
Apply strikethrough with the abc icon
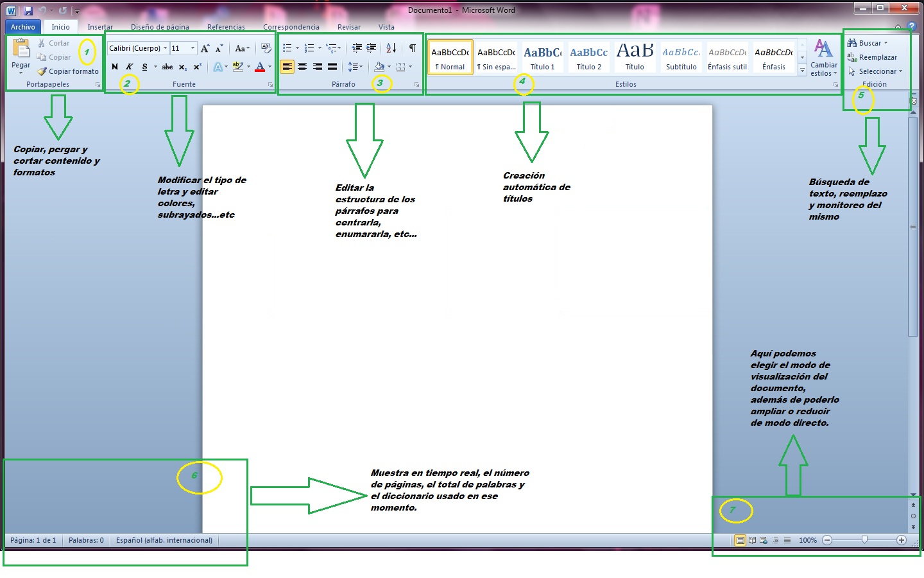tap(167, 67)
